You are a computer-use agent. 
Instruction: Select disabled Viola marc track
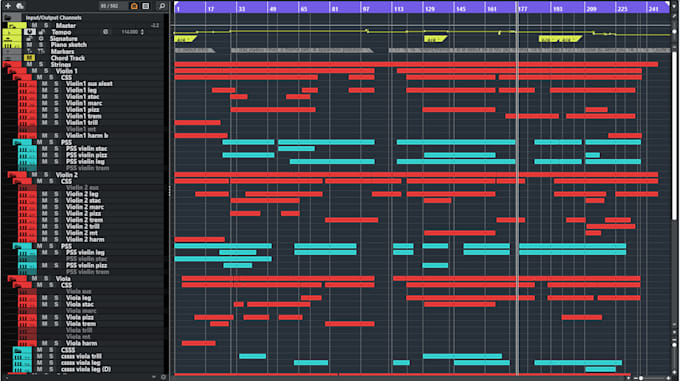point(81,311)
